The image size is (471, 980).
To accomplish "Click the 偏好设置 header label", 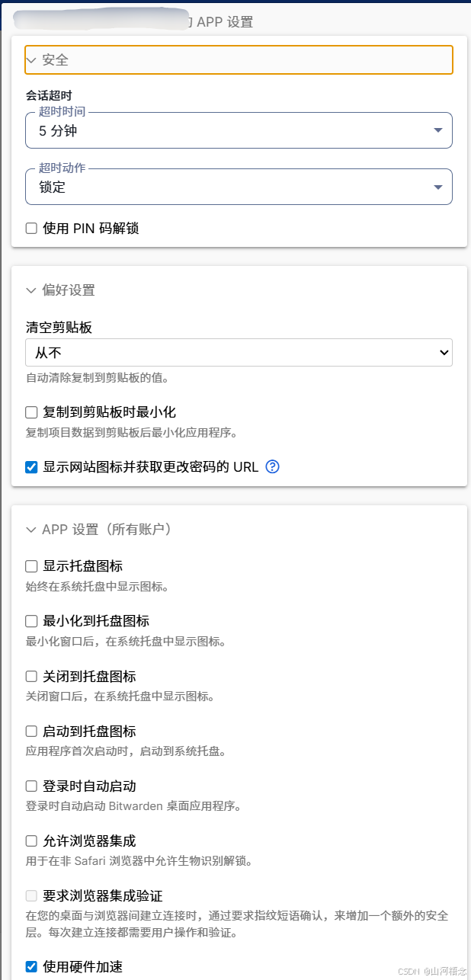I will [x=69, y=290].
